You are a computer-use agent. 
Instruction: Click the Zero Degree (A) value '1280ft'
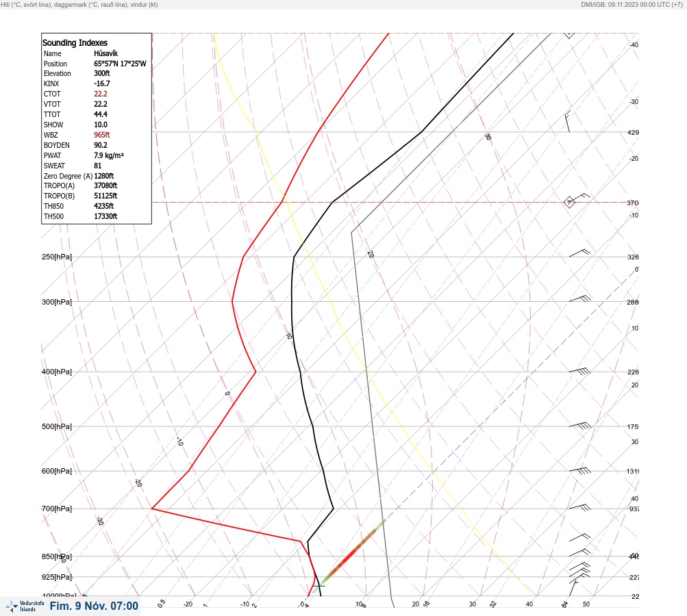[104, 176]
